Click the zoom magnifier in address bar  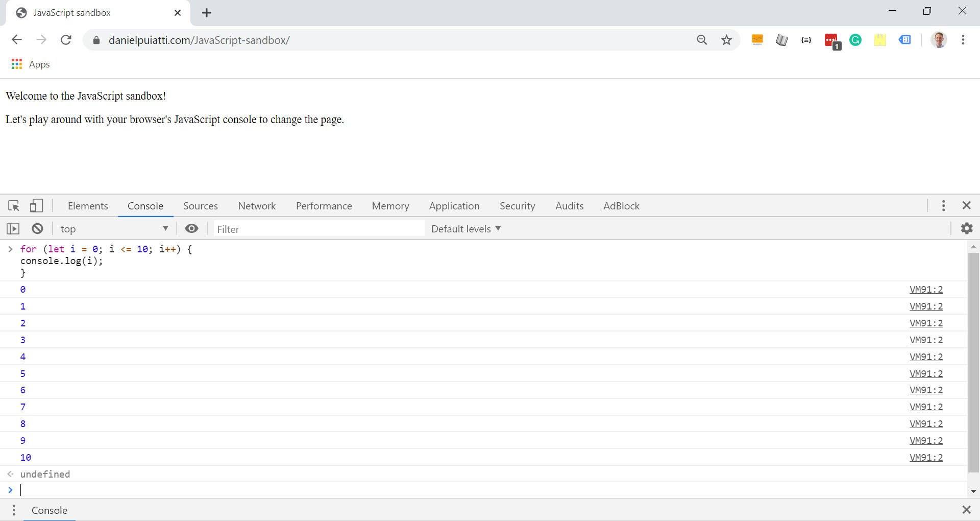point(702,40)
